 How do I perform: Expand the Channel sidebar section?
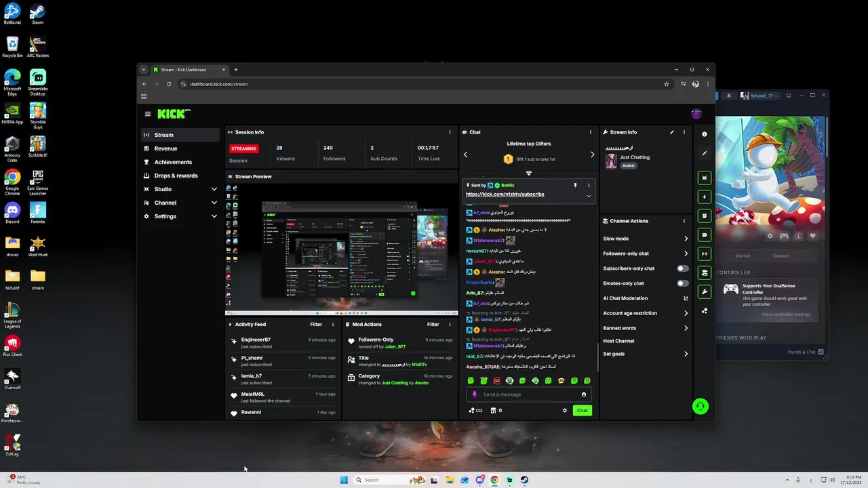(x=214, y=203)
